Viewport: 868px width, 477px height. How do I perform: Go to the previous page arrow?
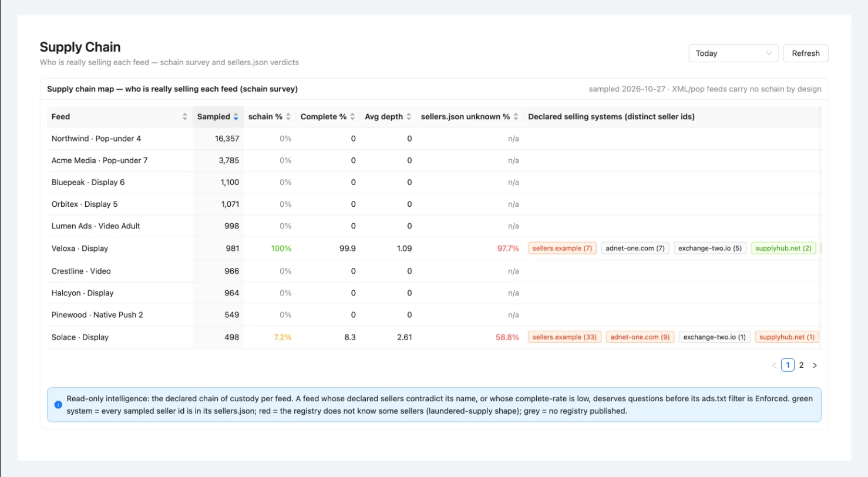coord(774,365)
